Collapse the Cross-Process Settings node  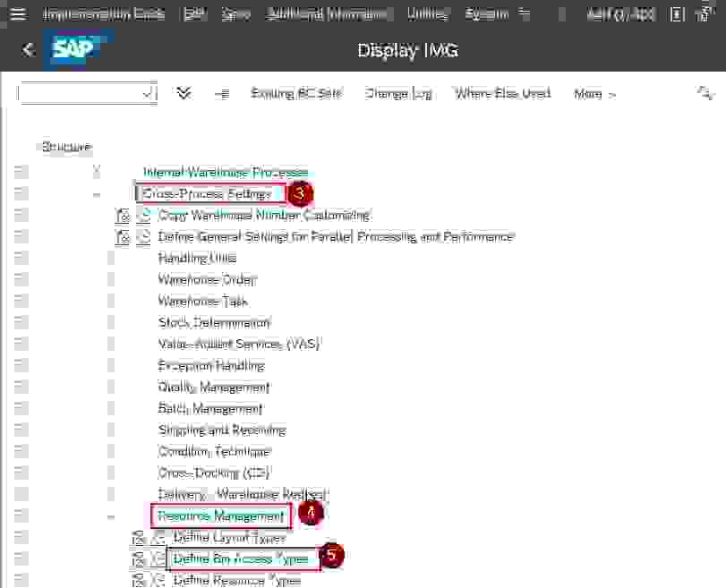click(110, 193)
